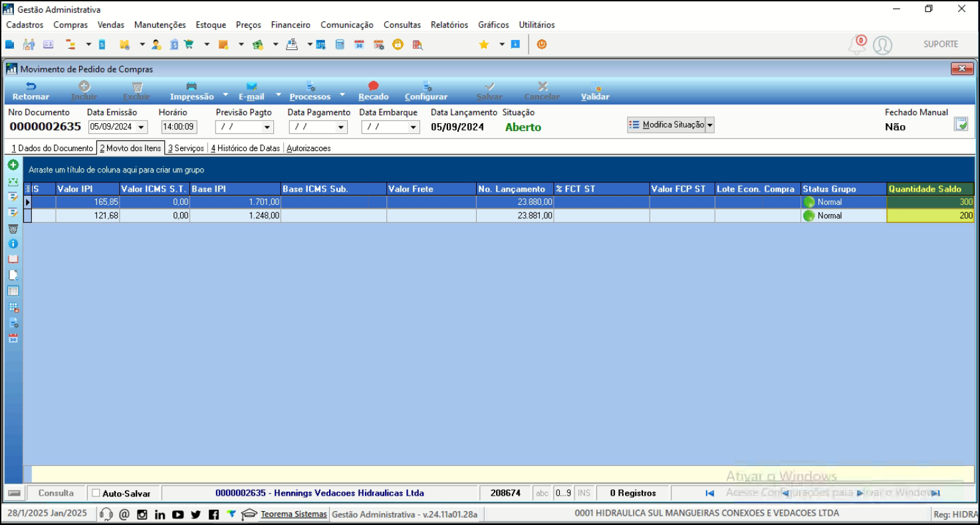
Task: Switch to the Serviços tab
Action: pyautogui.click(x=185, y=148)
